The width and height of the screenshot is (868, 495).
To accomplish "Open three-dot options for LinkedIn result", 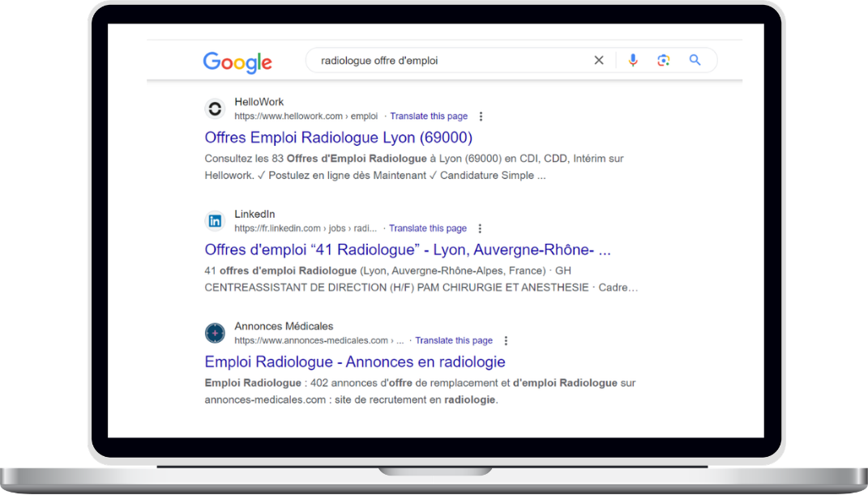I will pos(480,228).
